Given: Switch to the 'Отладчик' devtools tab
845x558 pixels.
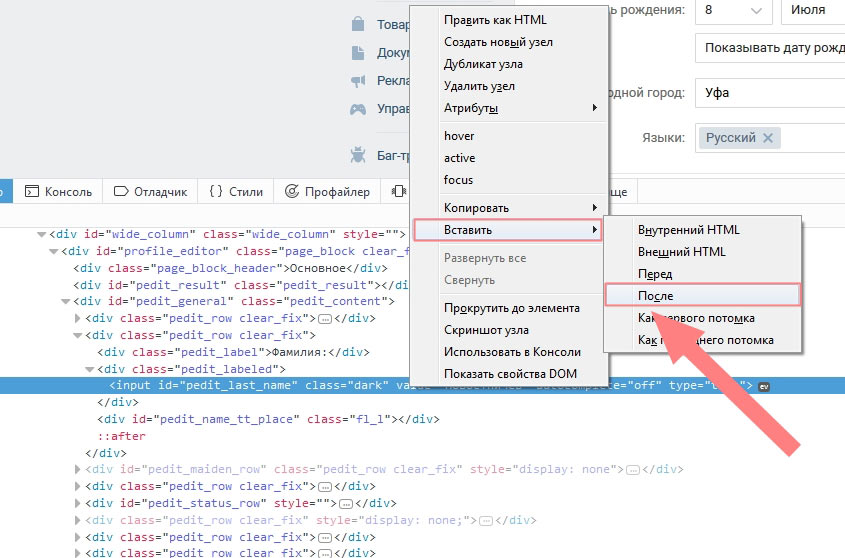Looking at the screenshot, I should click(150, 191).
